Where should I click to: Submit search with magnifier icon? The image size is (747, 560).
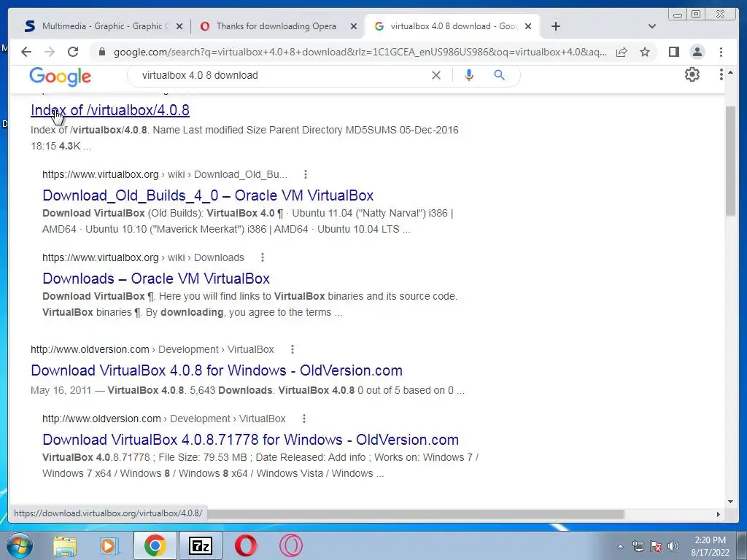(499, 75)
